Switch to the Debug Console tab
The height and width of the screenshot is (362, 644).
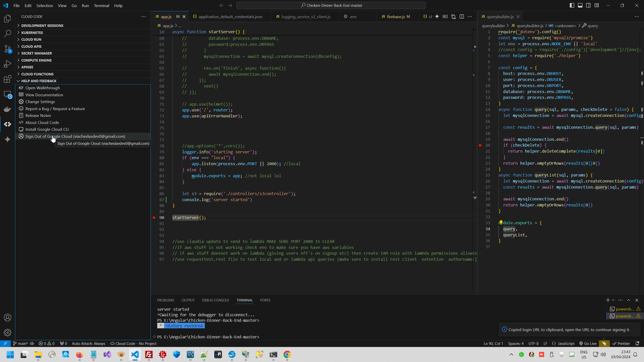click(215, 300)
